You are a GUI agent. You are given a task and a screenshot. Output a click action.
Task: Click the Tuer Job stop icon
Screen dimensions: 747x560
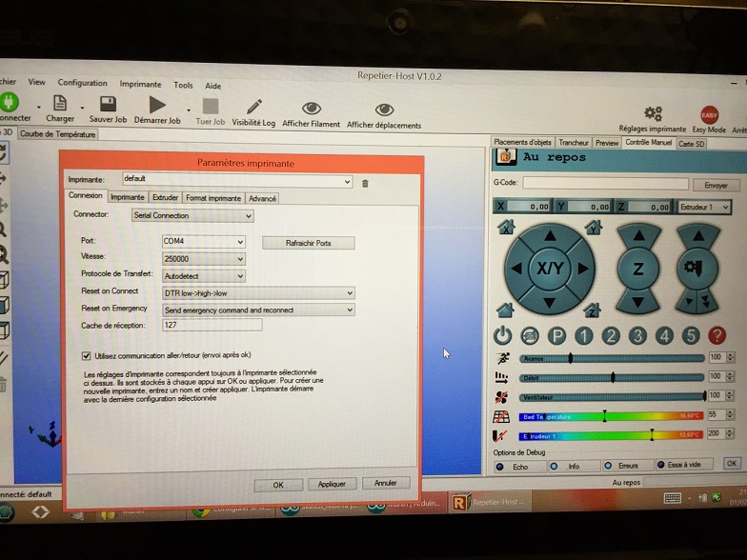click(210, 107)
